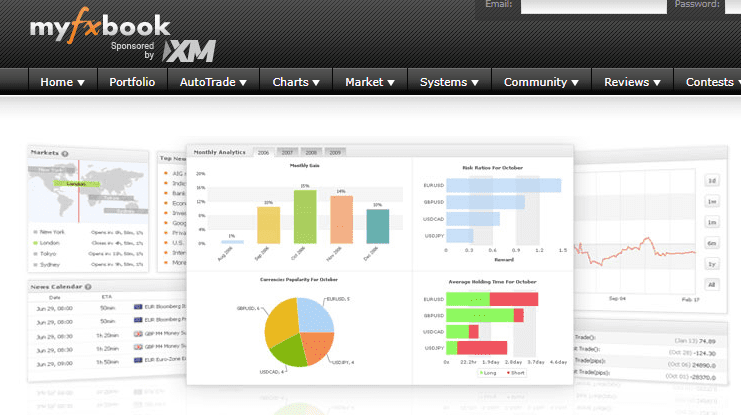Click the Oct 2006 green gain bar
Viewport: 741px width, 415px height.
[x=305, y=217]
